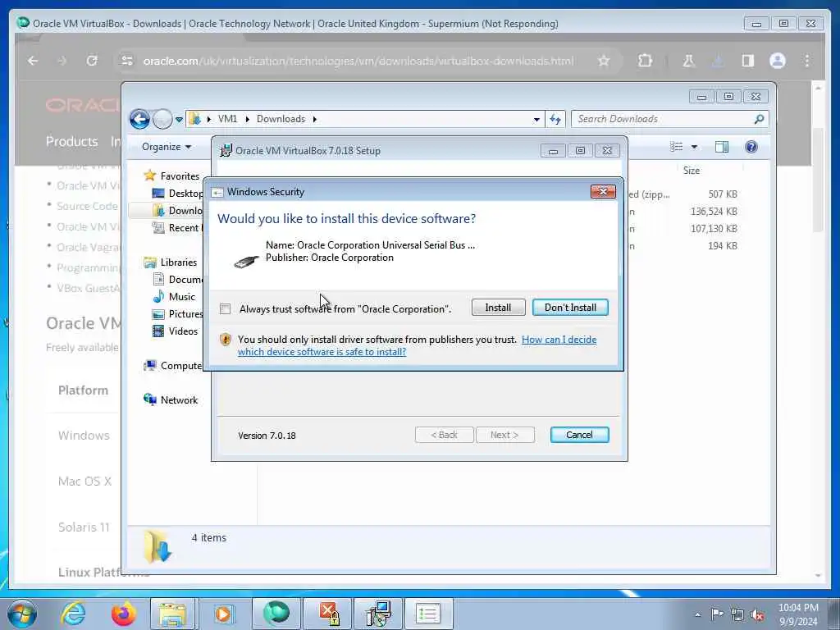Click Forward arrow in Explorer window
Screen dimensions: 840x630
click(x=162, y=119)
